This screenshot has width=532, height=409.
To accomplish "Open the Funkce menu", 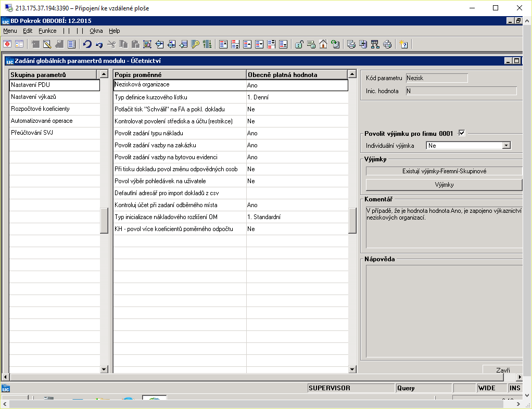I will pos(47,31).
